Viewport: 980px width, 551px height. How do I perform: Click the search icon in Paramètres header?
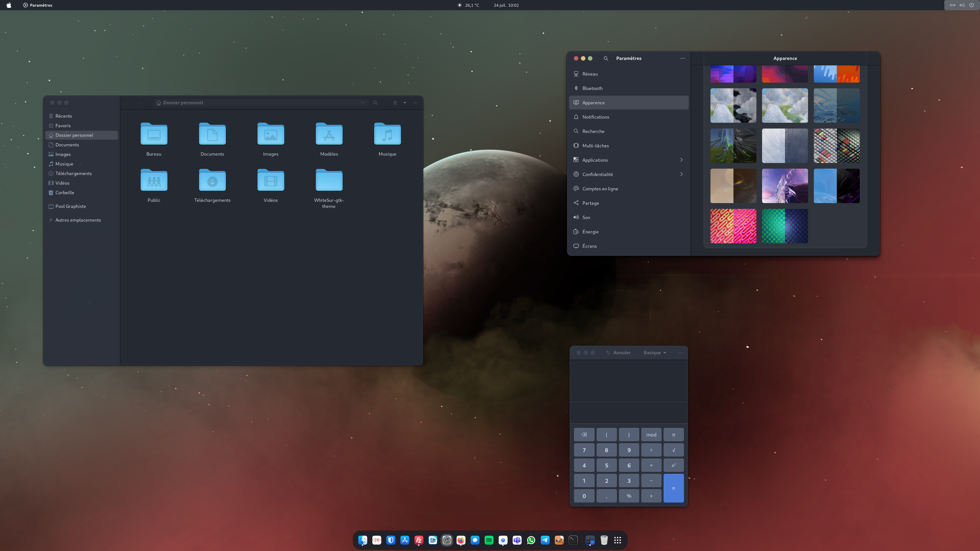click(x=606, y=58)
